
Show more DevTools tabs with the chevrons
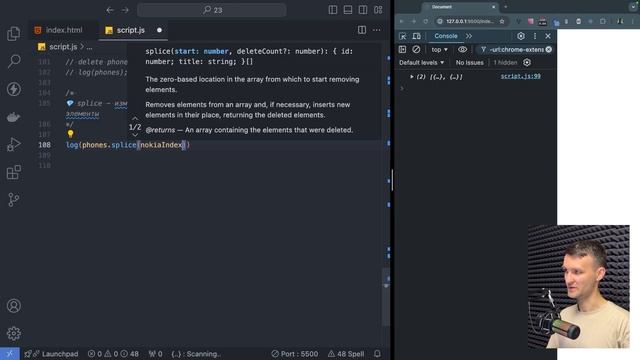(x=469, y=36)
